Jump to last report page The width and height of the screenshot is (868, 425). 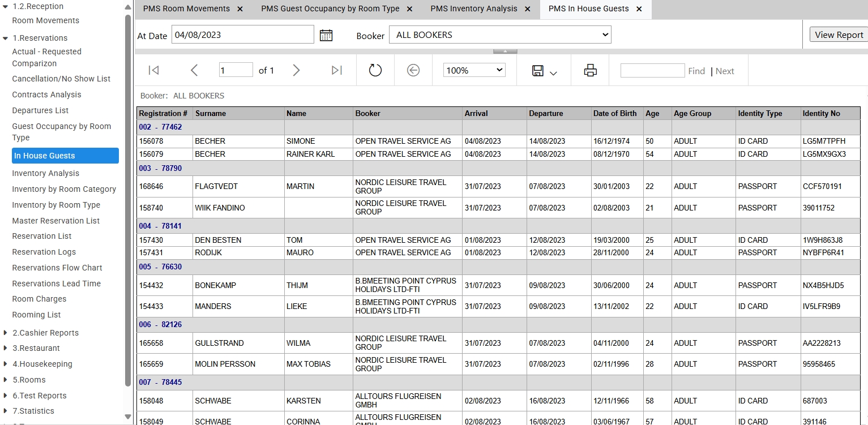point(337,70)
